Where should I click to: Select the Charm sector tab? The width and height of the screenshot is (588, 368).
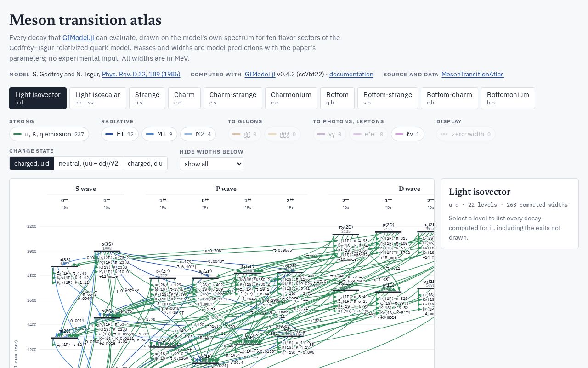pos(184,98)
